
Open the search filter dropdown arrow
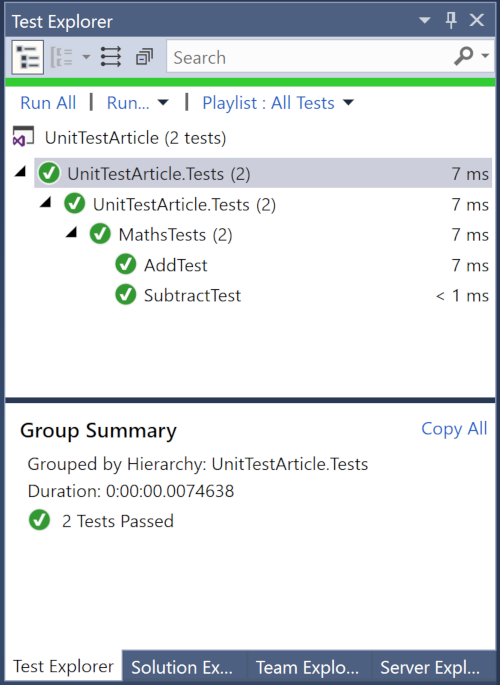[485, 56]
